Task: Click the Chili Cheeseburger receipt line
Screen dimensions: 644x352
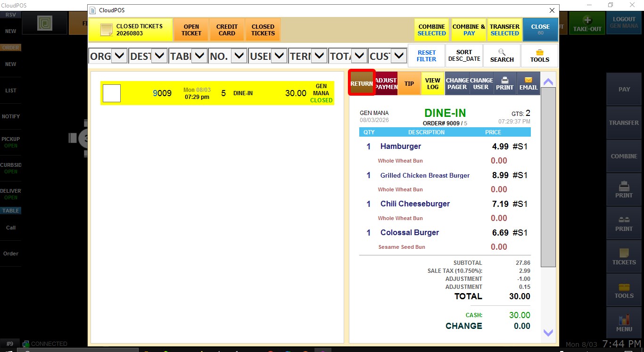Action: [x=445, y=204]
